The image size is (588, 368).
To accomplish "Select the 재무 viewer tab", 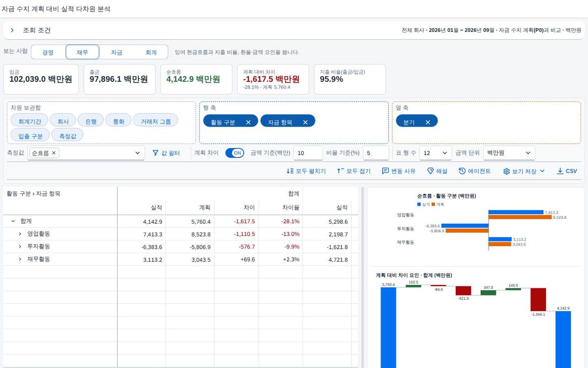I will 82,52.
